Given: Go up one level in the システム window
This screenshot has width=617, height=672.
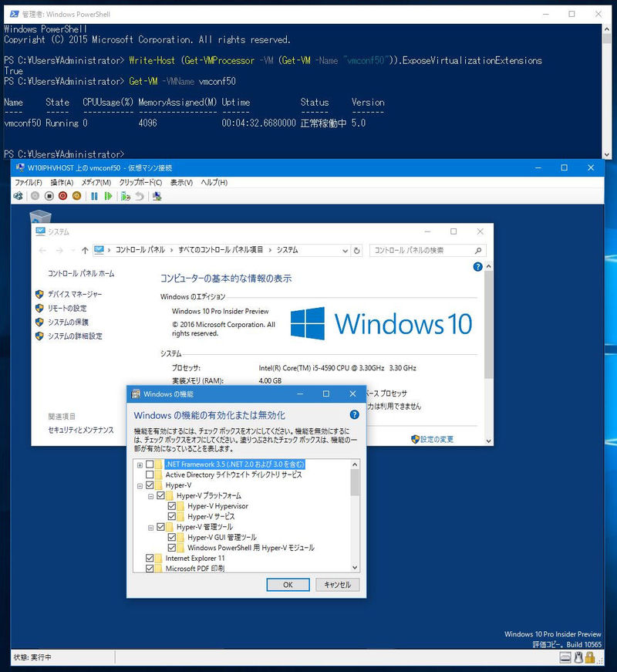Looking at the screenshot, I should coord(85,250).
